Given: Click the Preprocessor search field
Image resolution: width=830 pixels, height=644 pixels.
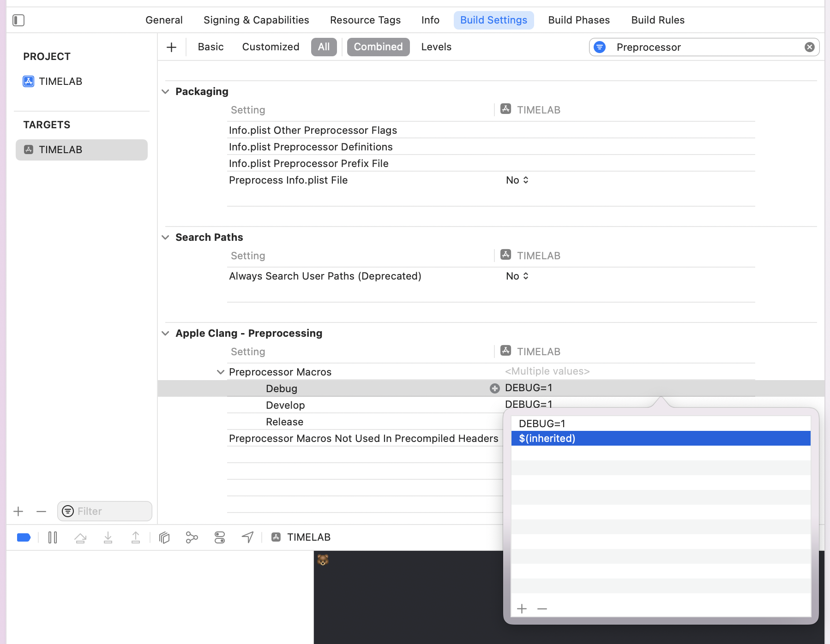Looking at the screenshot, I should click(x=704, y=47).
